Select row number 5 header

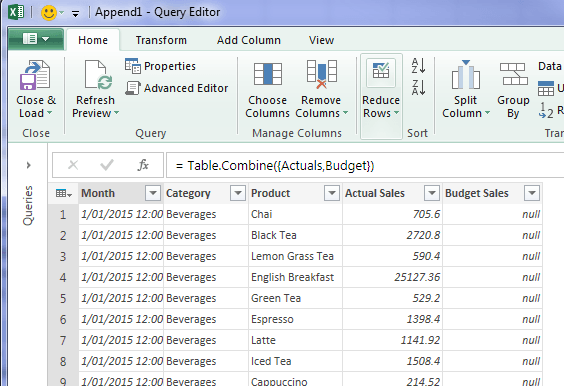[63, 298]
